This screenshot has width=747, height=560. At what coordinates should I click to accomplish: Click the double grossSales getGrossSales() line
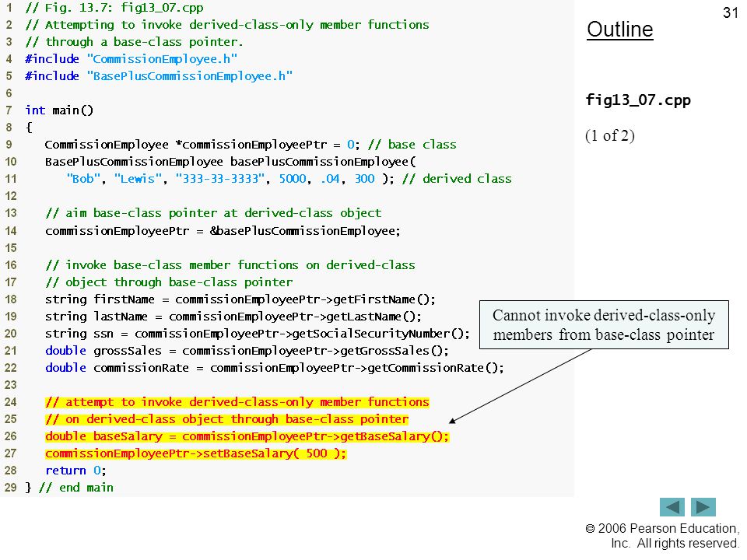247,351
